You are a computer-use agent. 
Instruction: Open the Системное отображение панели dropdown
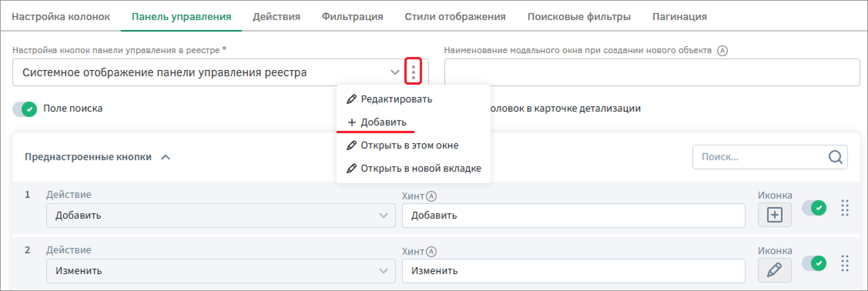point(208,72)
